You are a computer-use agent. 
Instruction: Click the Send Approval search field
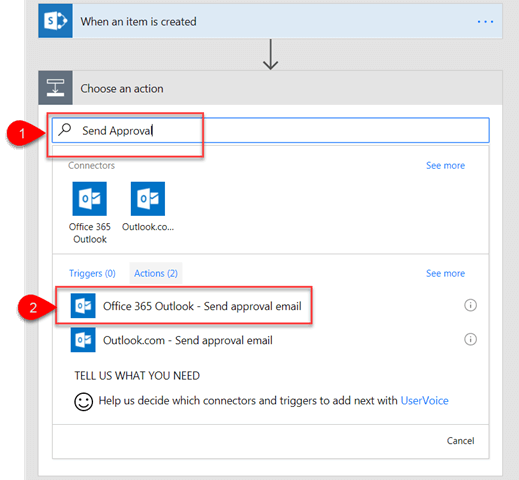coord(270,130)
